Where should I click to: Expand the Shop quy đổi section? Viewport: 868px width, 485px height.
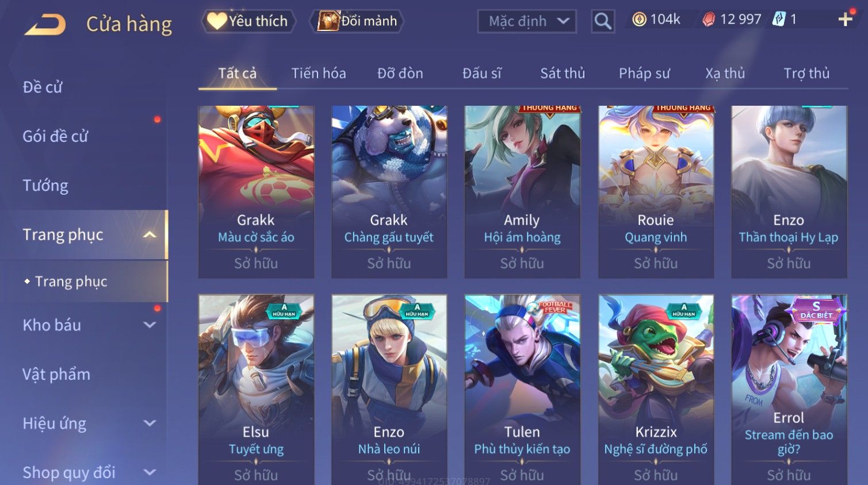[150, 472]
